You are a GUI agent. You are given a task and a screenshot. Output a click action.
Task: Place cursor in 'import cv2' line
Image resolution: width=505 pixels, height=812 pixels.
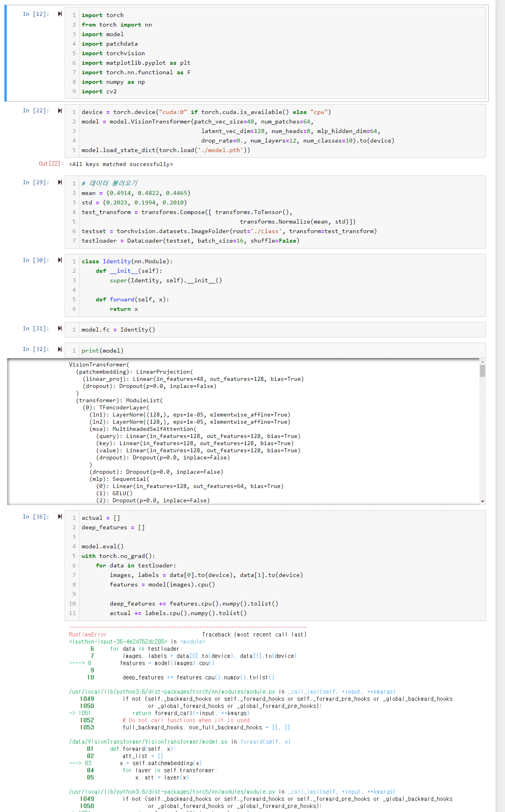pyautogui.click(x=99, y=91)
